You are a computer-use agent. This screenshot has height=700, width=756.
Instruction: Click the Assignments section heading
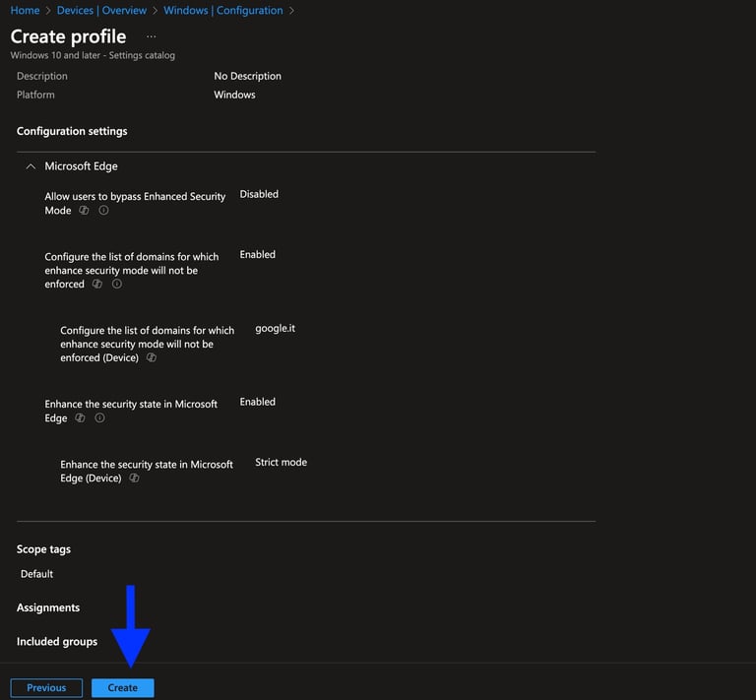tap(48, 607)
